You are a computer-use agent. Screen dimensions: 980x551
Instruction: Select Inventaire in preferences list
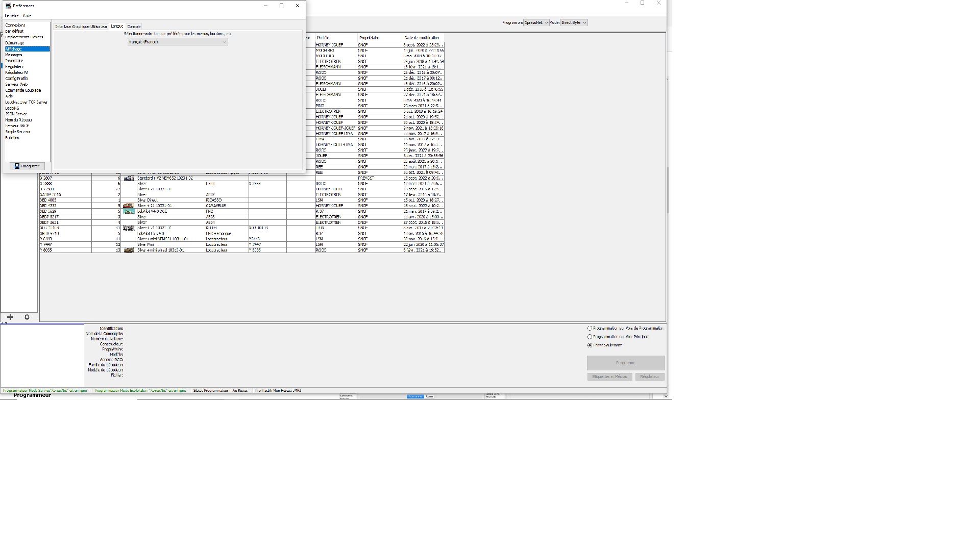tap(27, 61)
